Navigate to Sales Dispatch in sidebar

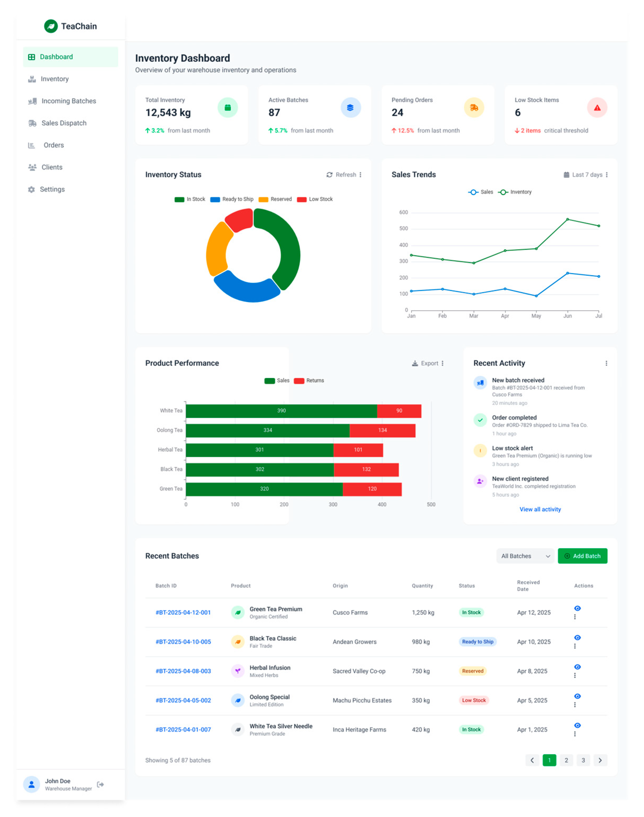pyautogui.click(x=64, y=123)
